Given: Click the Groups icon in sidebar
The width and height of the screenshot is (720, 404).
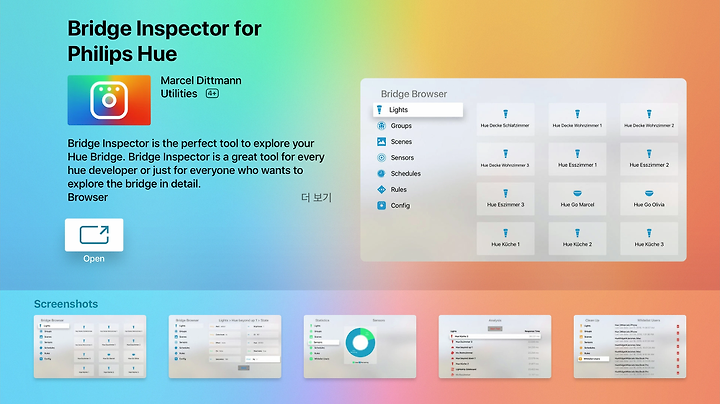Looking at the screenshot, I should [x=381, y=125].
